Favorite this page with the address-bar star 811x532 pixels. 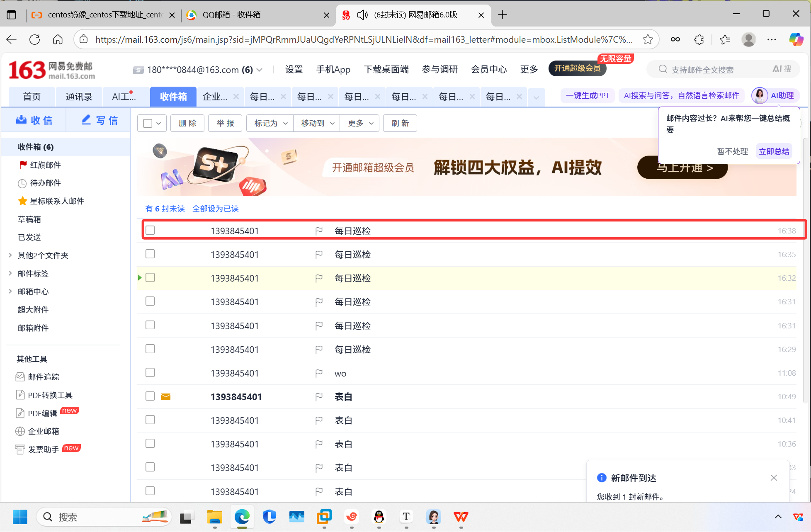click(x=648, y=39)
